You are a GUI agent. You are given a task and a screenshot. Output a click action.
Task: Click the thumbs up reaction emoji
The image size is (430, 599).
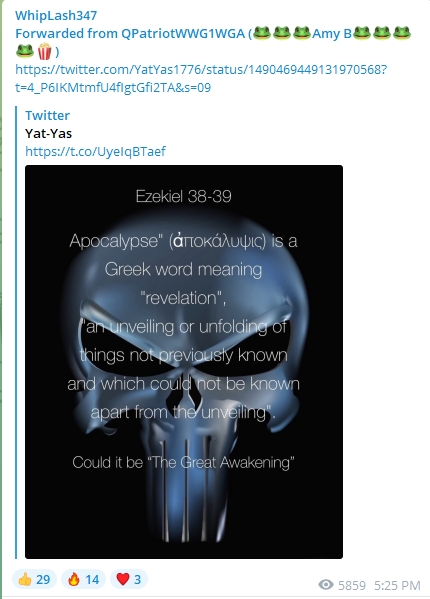tap(25, 579)
